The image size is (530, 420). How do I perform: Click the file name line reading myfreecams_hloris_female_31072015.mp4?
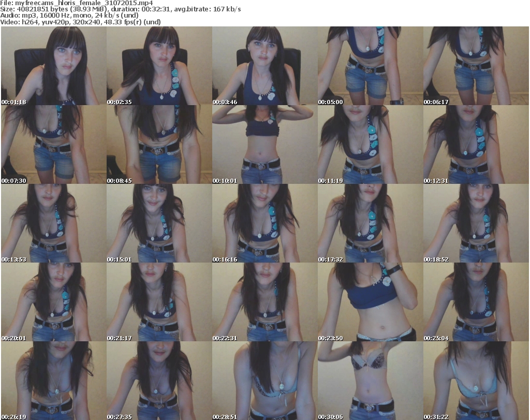77,3
